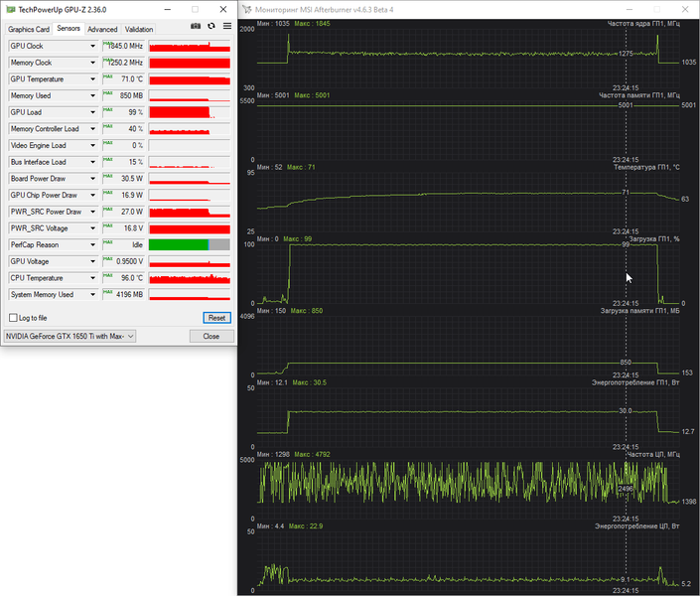The width and height of the screenshot is (700, 596).
Task: Open the Advanced tab
Action: pyautogui.click(x=102, y=29)
